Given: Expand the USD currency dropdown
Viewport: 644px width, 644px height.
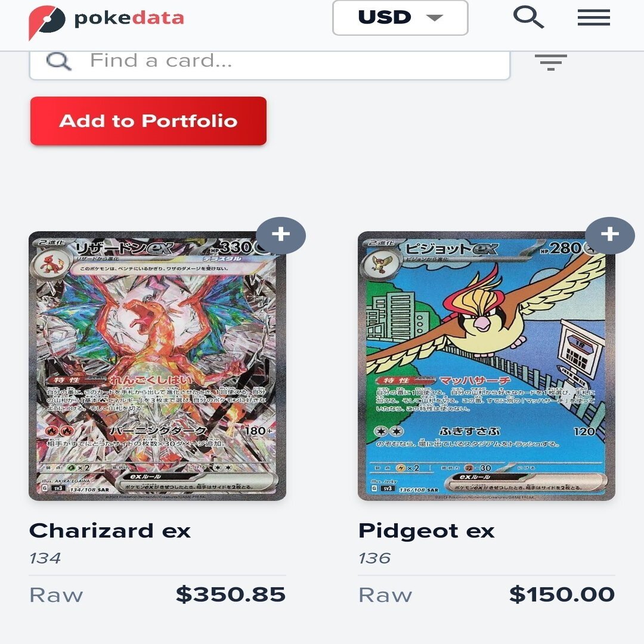Looking at the screenshot, I should 400,18.
